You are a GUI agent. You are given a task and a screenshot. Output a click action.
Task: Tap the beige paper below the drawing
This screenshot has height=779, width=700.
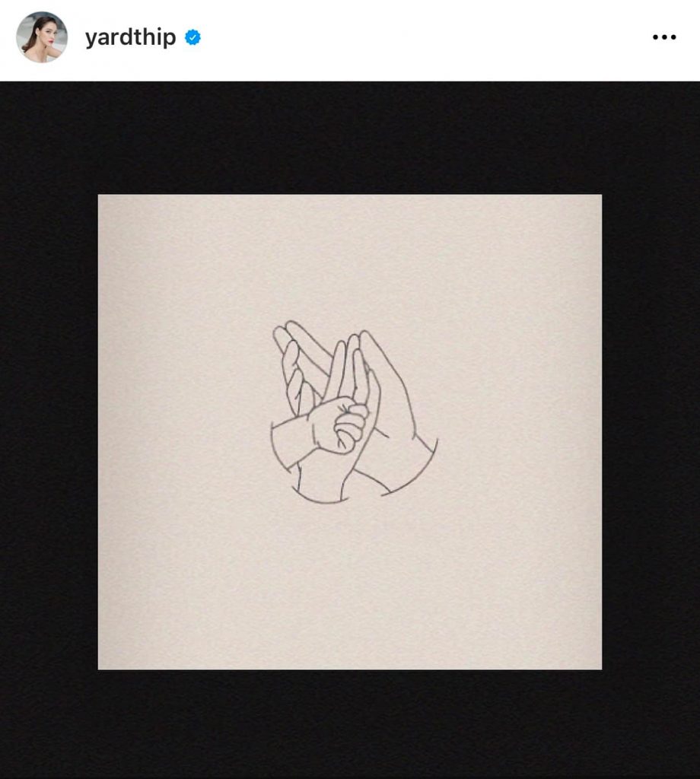pyautogui.click(x=350, y=587)
